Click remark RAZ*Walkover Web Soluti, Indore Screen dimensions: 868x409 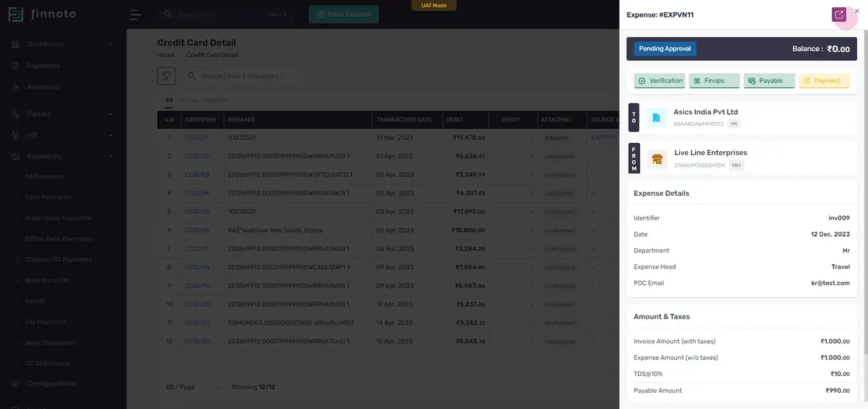(x=275, y=230)
